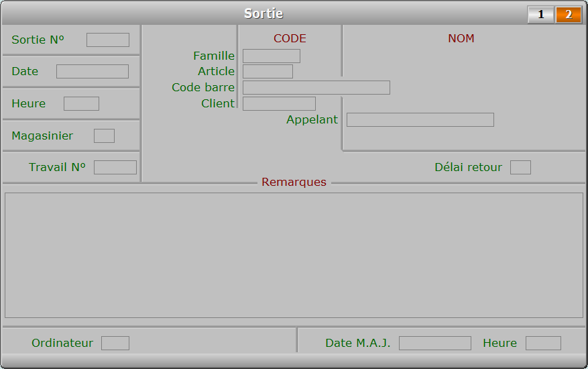The image size is (588, 369).
Task: Click the Famille code field
Action: pos(272,56)
